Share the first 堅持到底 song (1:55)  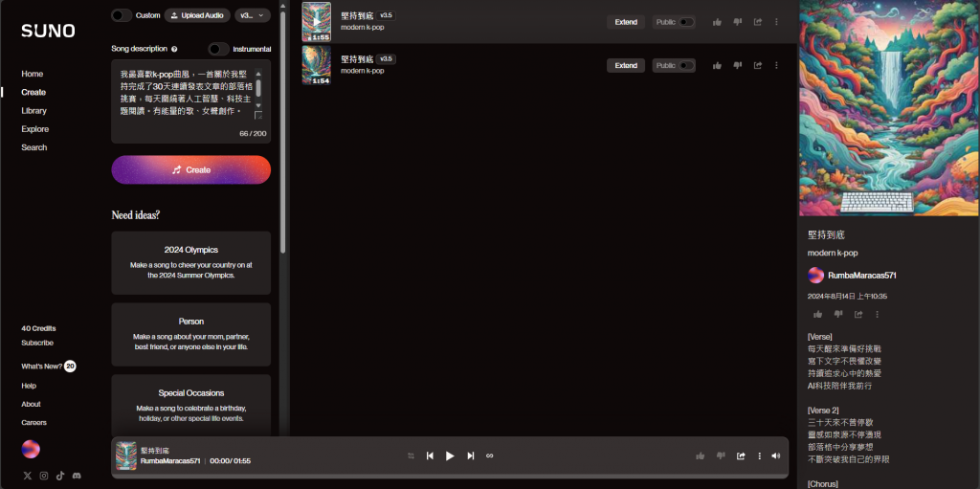click(758, 22)
